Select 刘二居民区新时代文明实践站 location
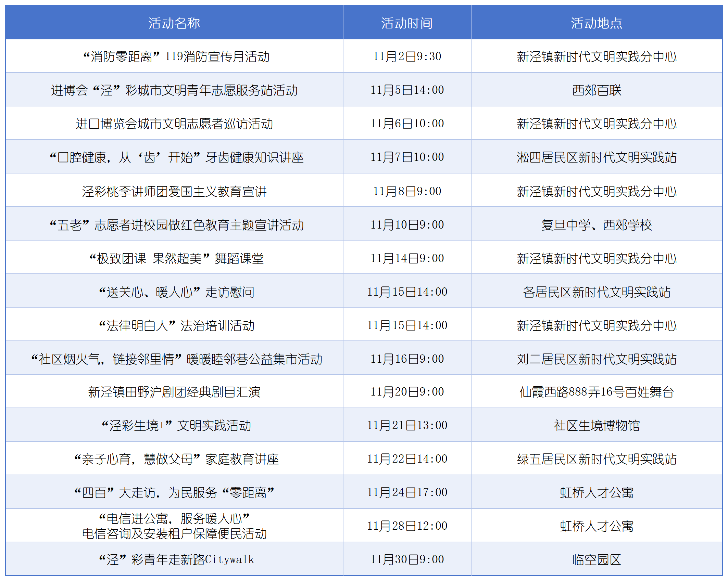The height and width of the screenshot is (581, 728). pos(599,358)
